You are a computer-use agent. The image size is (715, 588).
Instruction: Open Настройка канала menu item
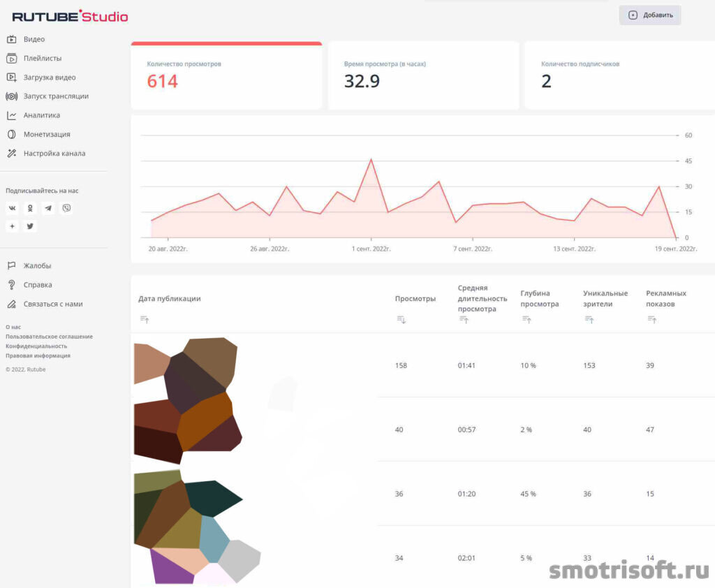click(x=54, y=154)
